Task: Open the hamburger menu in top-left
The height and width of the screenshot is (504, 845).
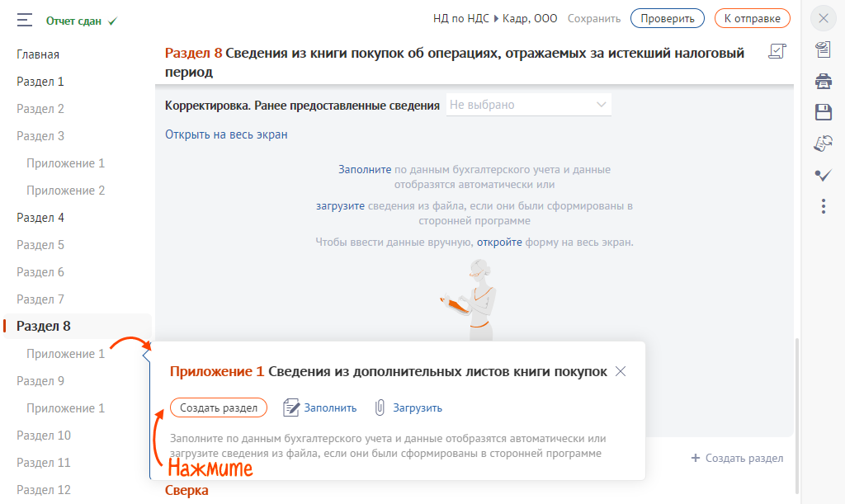Action: coord(24,20)
